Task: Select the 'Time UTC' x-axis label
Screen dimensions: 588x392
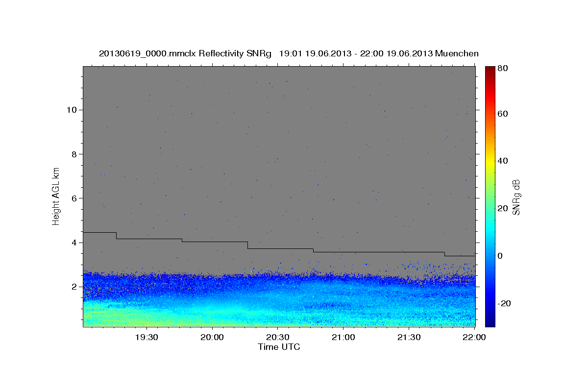Action: click(279, 347)
